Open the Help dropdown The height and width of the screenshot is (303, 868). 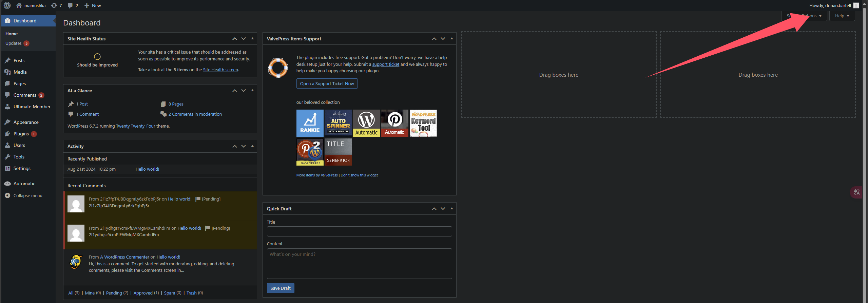(x=842, y=16)
